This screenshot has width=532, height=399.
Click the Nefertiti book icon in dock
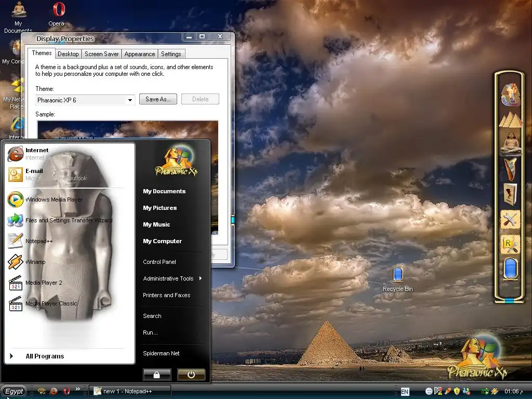[x=510, y=194]
